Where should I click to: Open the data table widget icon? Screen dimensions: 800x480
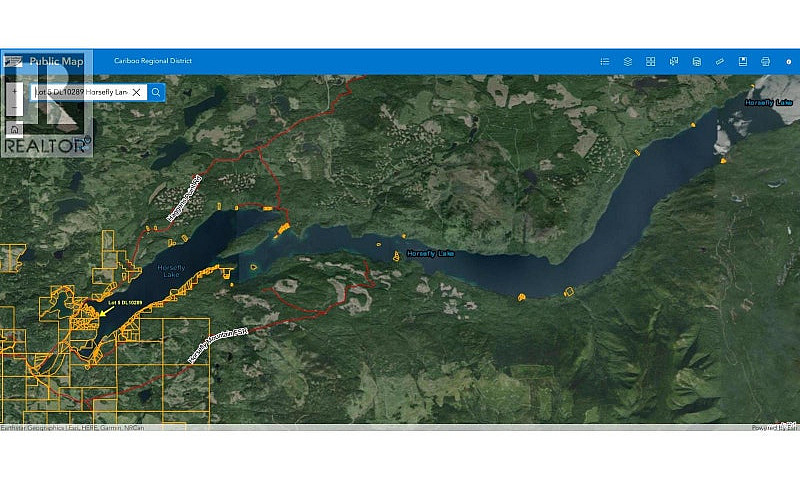[696, 62]
